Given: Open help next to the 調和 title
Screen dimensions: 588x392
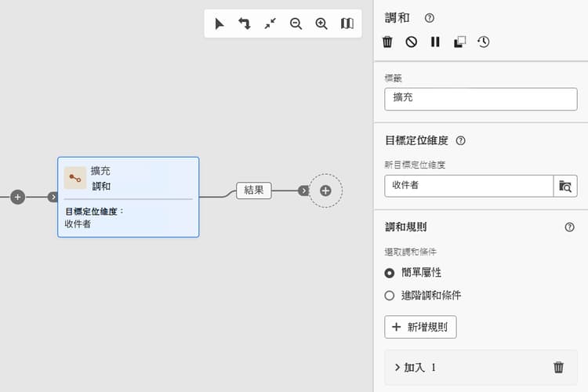Looking at the screenshot, I should coord(430,18).
